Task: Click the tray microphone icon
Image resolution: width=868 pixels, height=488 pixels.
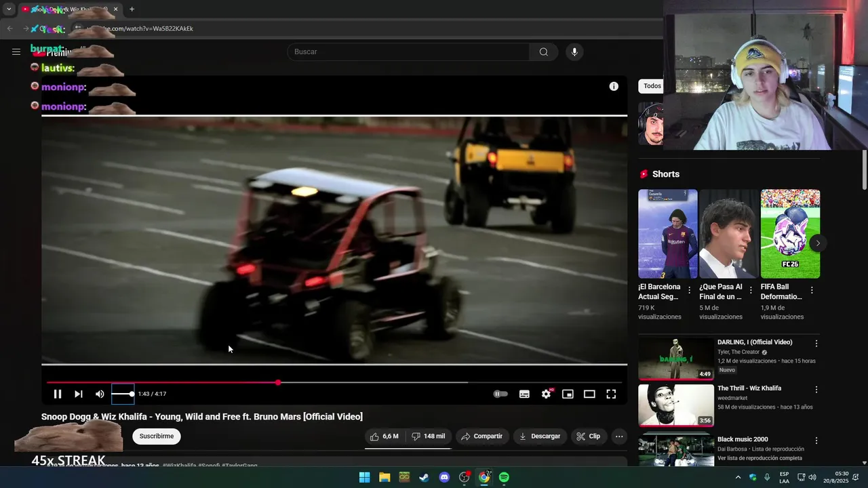Action: click(767, 477)
